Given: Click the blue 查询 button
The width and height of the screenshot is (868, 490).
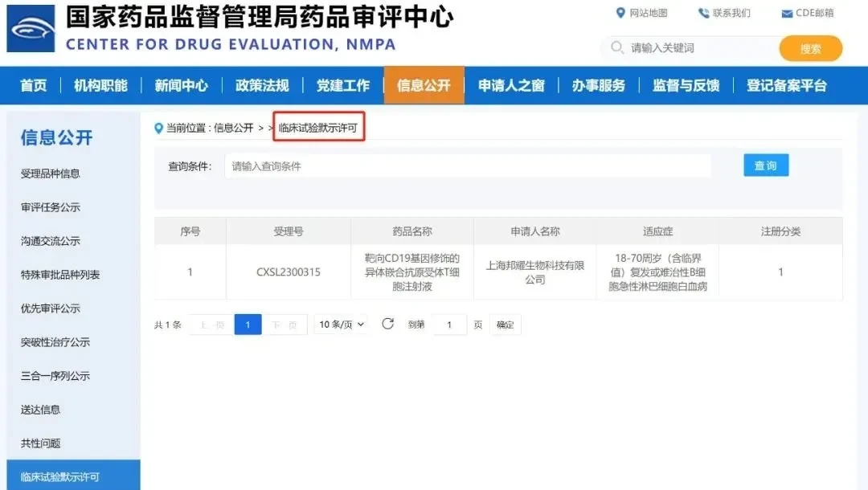Looking at the screenshot, I should pyautogui.click(x=766, y=165).
